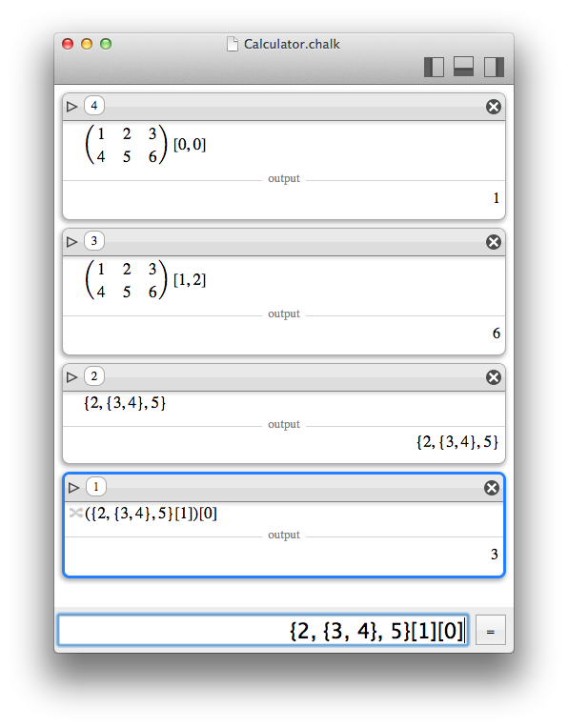Image resolution: width=568 pixels, height=728 pixels.
Task: Remove computation 3 with its X icon
Action: tap(494, 242)
